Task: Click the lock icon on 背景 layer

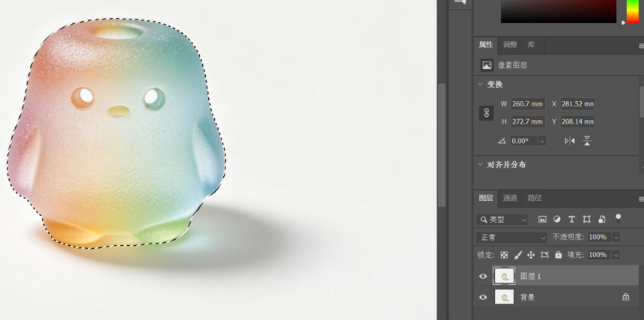Action: point(625,297)
